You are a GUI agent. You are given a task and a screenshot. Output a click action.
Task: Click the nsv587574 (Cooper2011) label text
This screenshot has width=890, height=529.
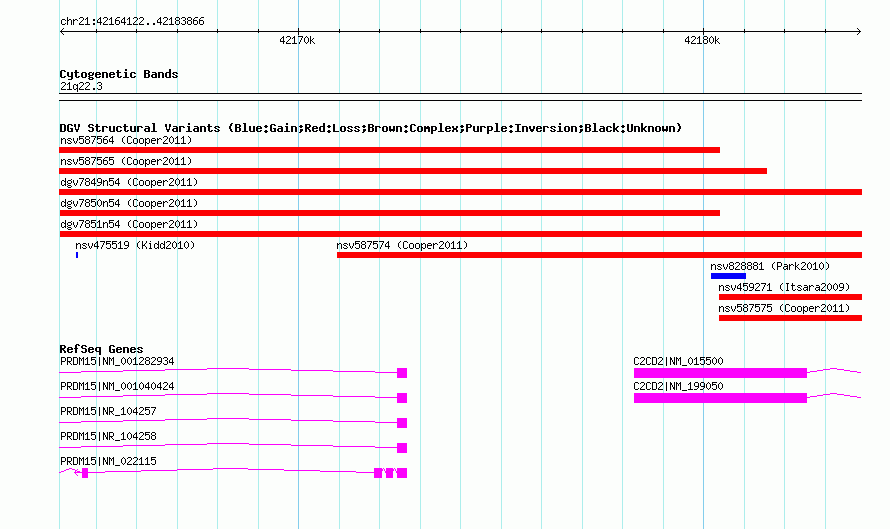click(x=402, y=245)
